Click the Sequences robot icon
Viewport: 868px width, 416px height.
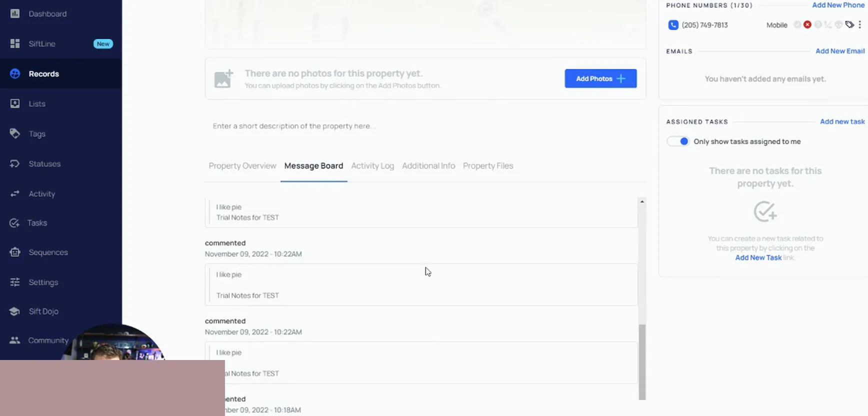coord(15,252)
